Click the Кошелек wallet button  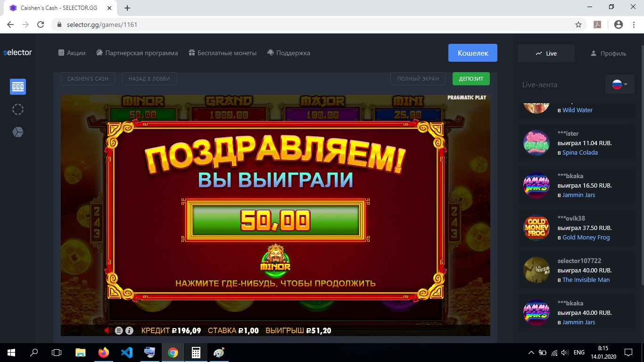coord(473,53)
